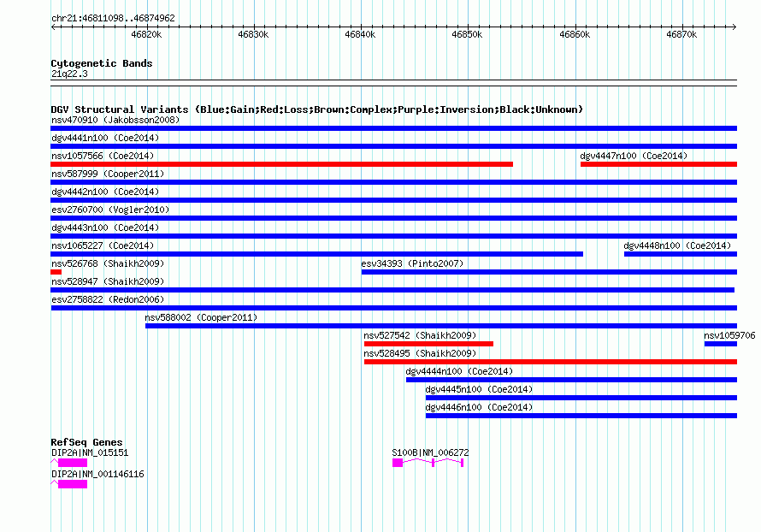Select the blue bar for esv2758822
Viewport: 761px width, 532px height.
(394, 308)
